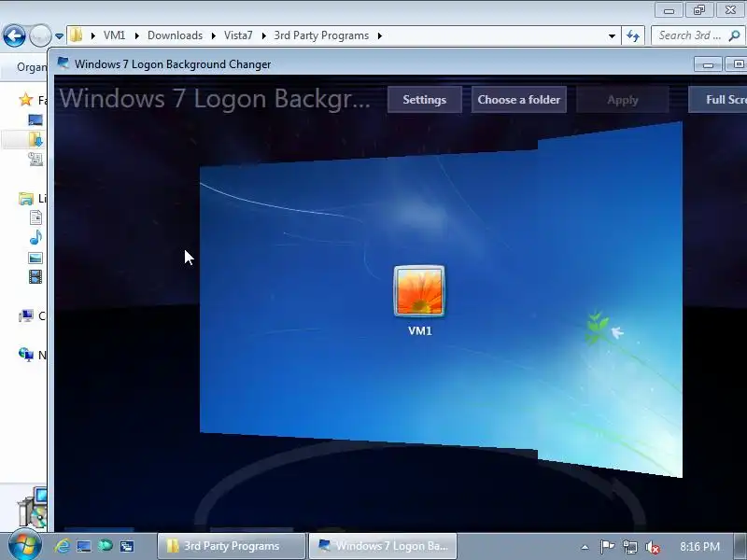
Task: Open Desktop in the Explorer Favorites list
Action: click(x=35, y=119)
